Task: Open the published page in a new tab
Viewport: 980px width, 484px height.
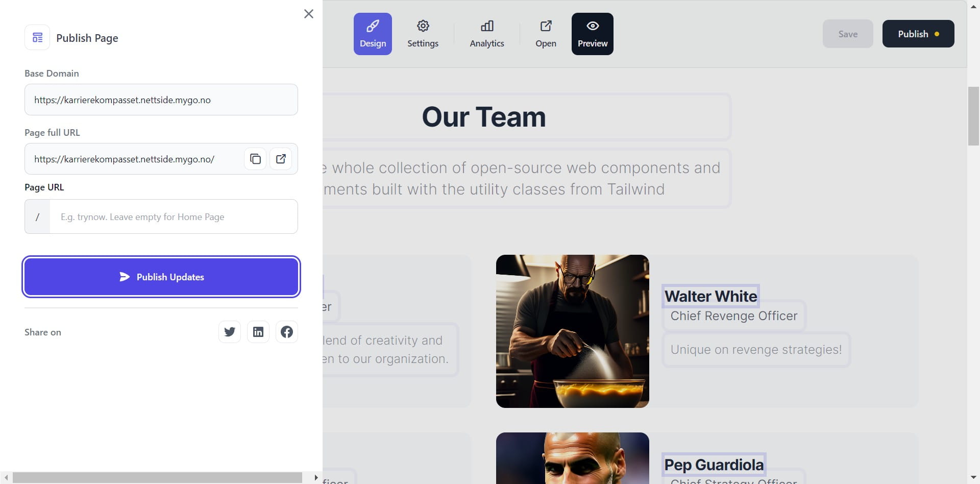Action: pyautogui.click(x=280, y=159)
